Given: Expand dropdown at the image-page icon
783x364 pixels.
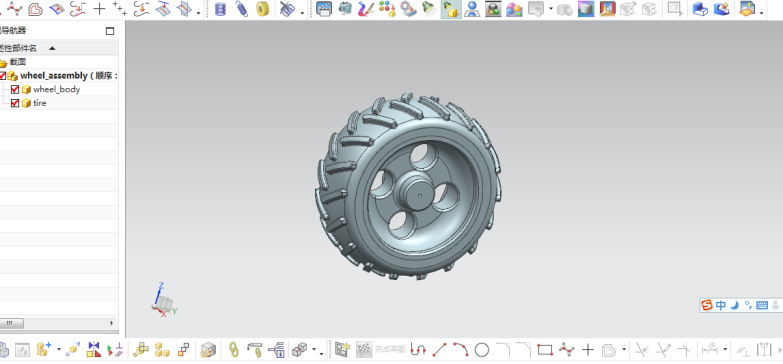Looking at the screenshot, I should 762,12.
